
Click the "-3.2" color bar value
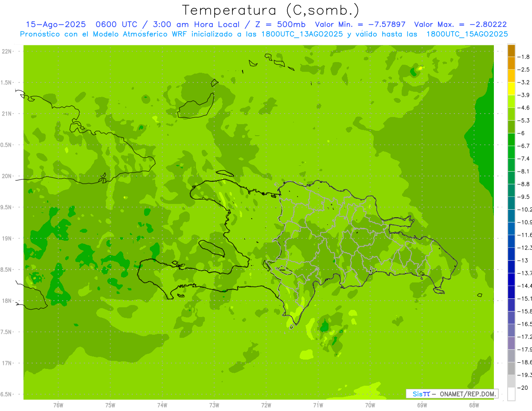524,82
